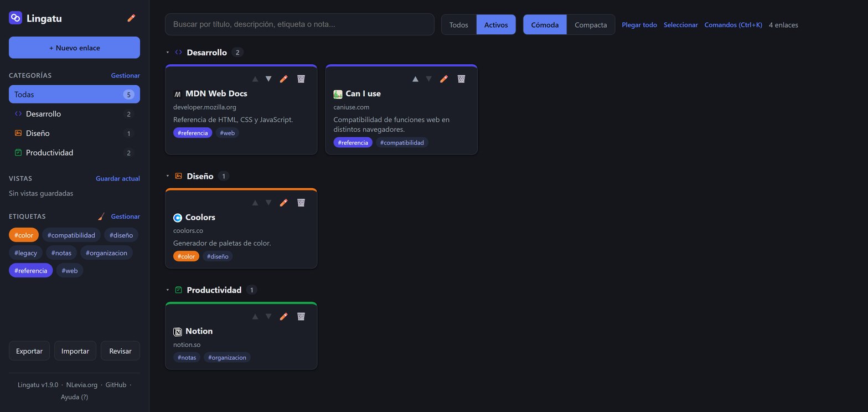
Task: Click the Can I use favicon
Action: [x=338, y=94]
